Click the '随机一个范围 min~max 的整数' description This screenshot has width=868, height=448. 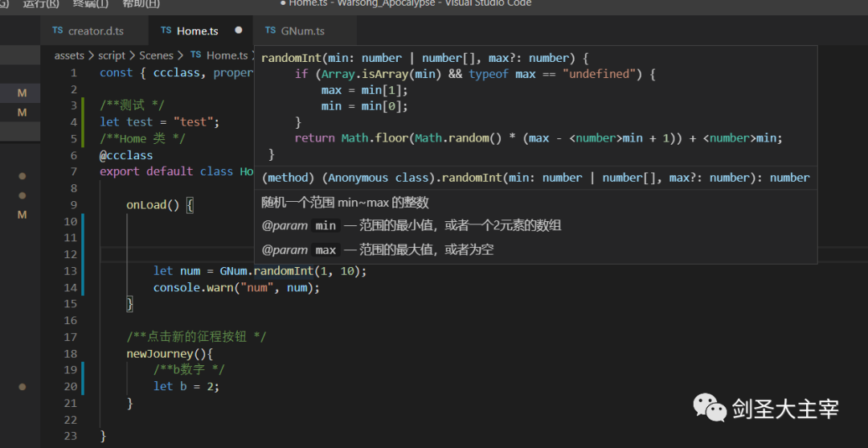[x=346, y=203]
